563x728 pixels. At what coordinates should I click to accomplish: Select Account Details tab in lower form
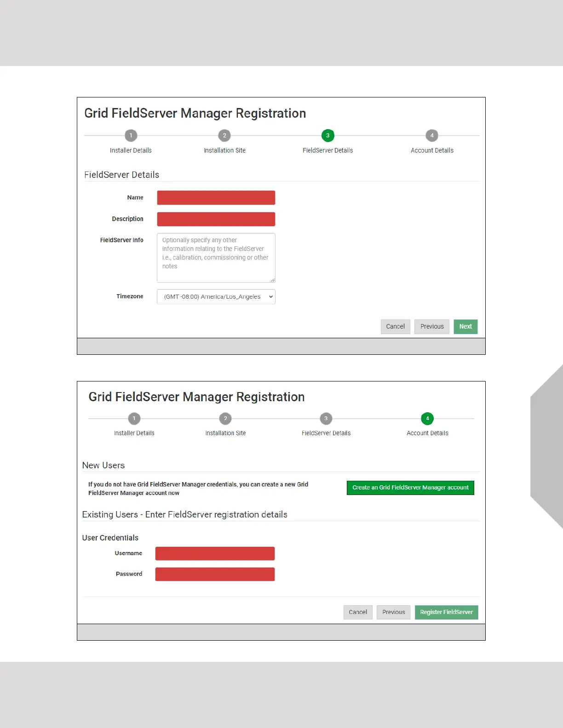427,433
